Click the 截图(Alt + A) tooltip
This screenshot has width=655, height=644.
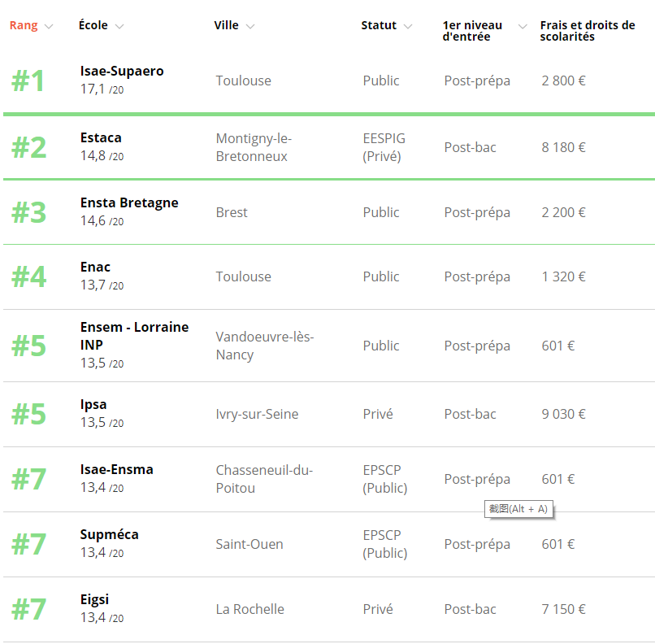pyautogui.click(x=518, y=509)
